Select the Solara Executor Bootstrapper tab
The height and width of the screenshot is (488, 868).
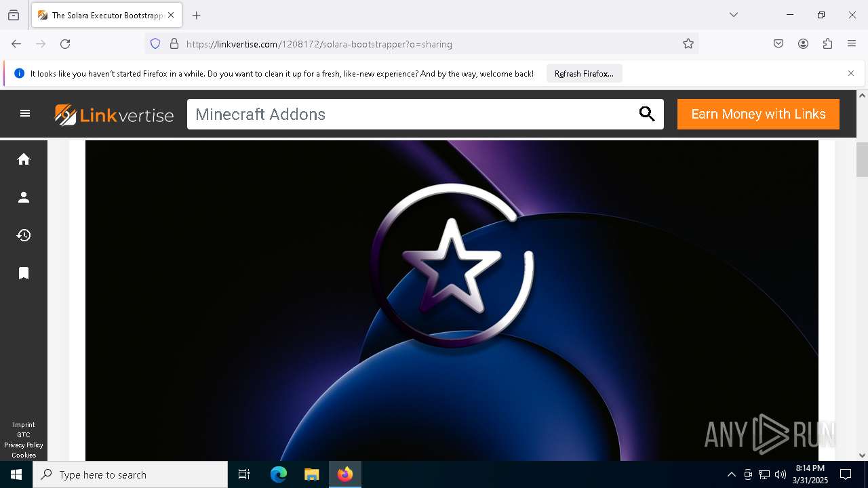tap(106, 15)
